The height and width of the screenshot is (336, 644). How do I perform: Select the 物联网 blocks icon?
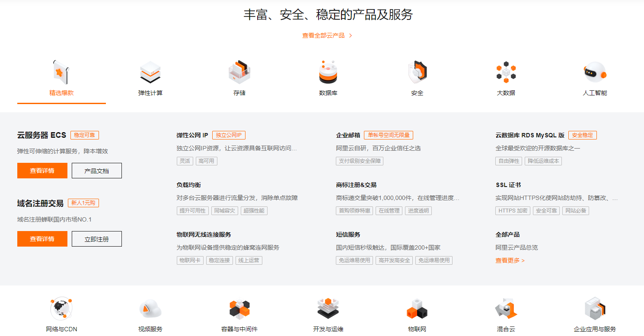[x=417, y=308]
